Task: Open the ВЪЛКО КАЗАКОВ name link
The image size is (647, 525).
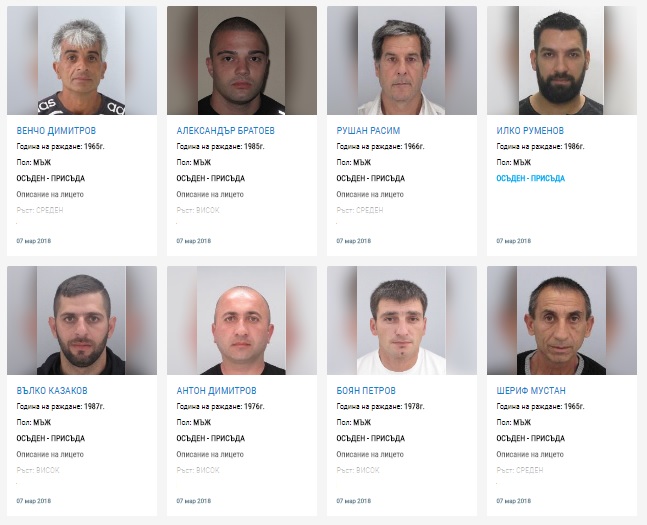Action: click(x=52, y=390)
